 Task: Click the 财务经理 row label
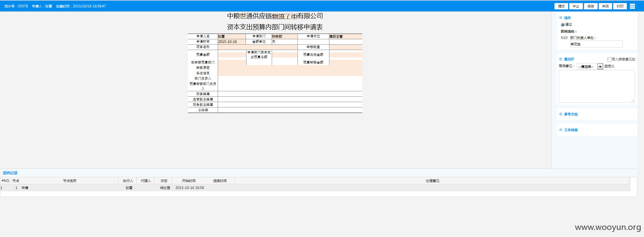tap(203, 94)
